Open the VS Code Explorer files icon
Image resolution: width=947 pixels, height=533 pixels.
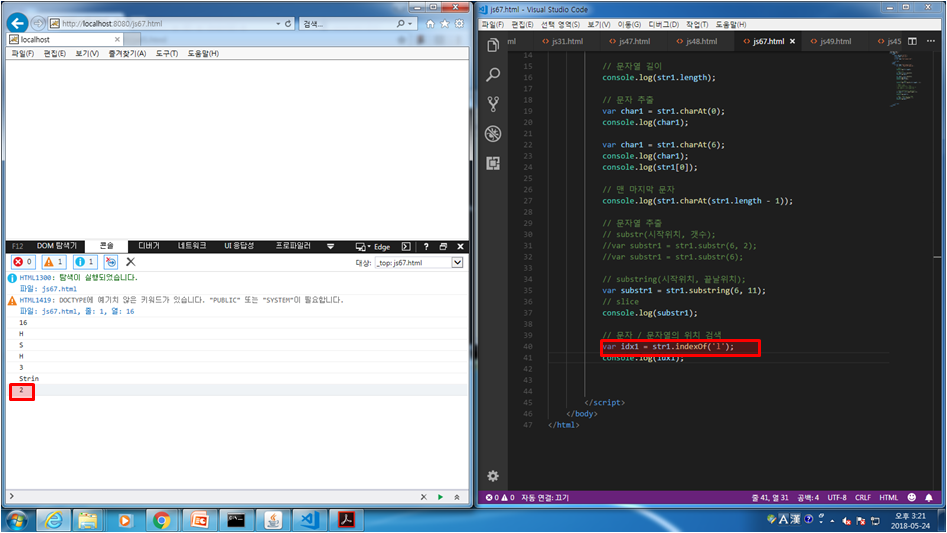pos(493,45)
